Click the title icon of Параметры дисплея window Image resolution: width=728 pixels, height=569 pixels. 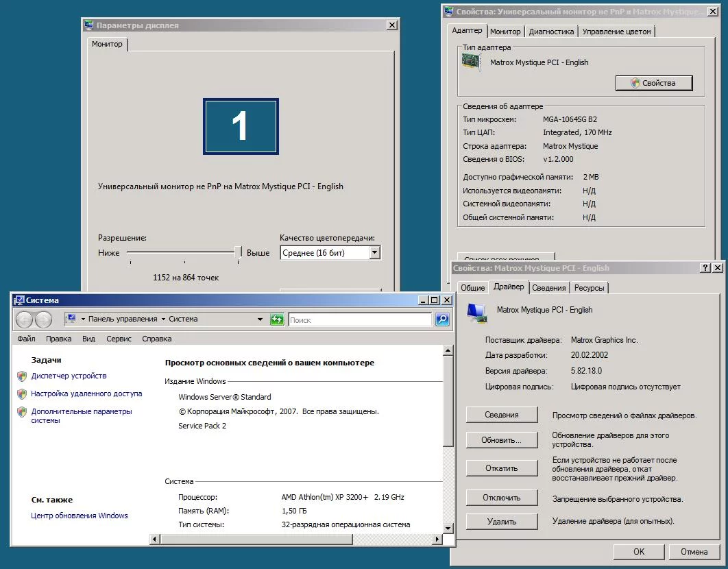pos(88,25)
